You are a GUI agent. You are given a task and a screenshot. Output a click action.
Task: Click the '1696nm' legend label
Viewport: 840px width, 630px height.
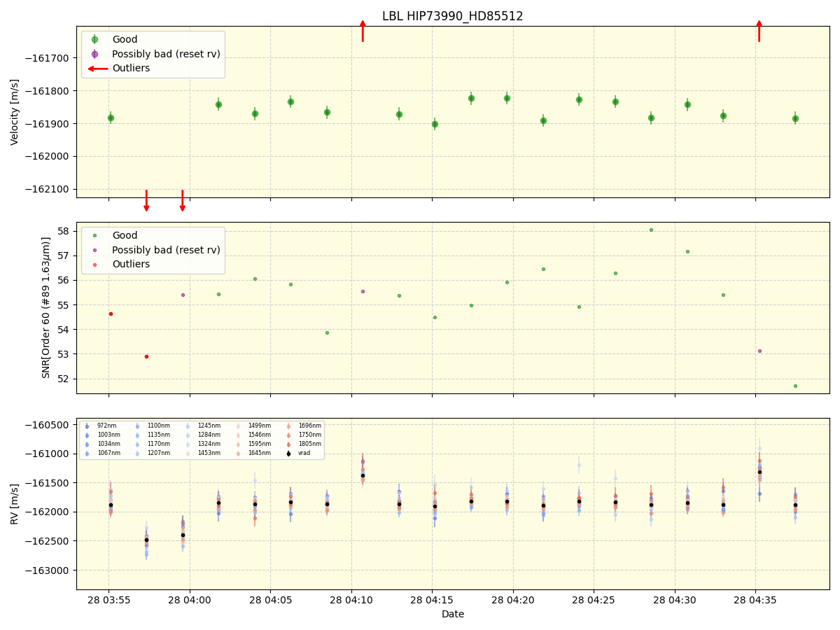click(x=310, y=426)
